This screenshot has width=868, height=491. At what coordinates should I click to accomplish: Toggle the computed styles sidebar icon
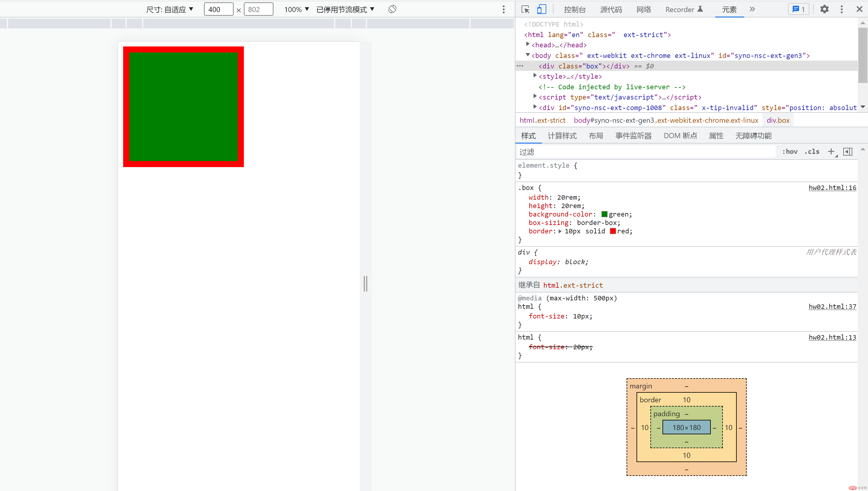point(847,152)
